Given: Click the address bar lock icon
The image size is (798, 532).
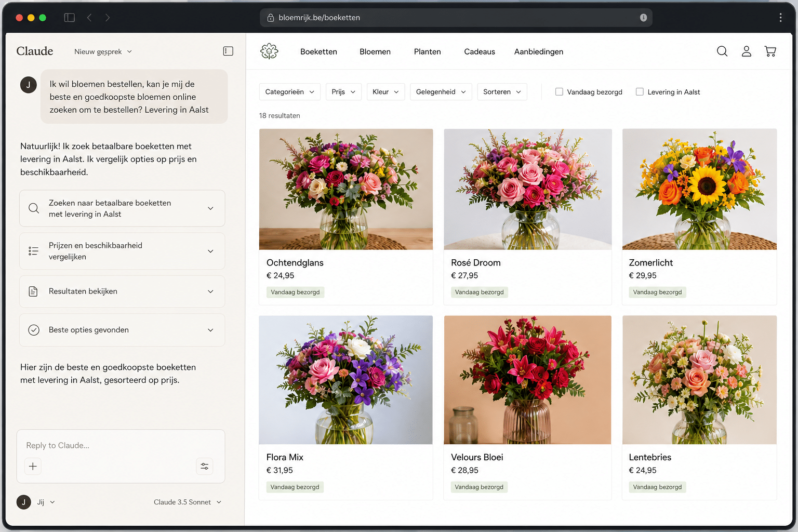Looking at the screenshot, I should [271, 18].
